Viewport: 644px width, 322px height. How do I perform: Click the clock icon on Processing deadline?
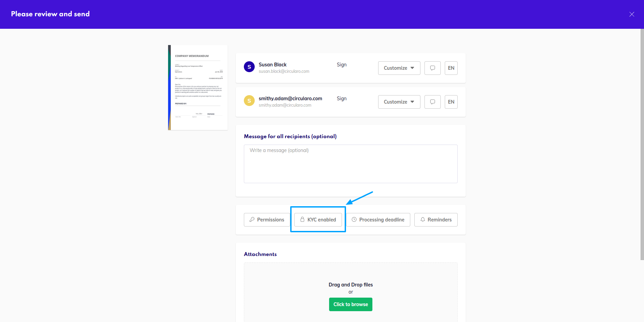(354, 219)
